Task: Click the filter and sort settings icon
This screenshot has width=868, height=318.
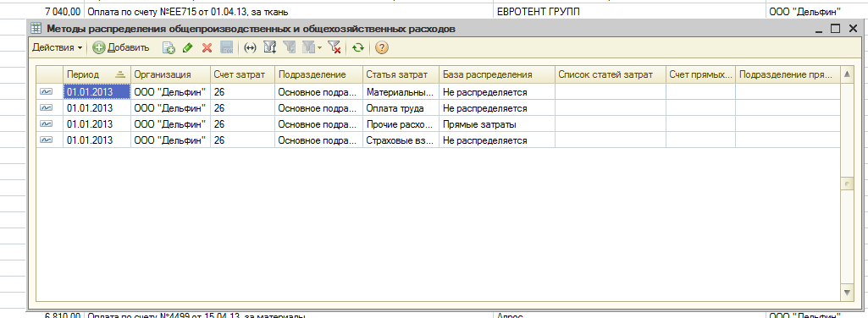Action: pos(269,48)
